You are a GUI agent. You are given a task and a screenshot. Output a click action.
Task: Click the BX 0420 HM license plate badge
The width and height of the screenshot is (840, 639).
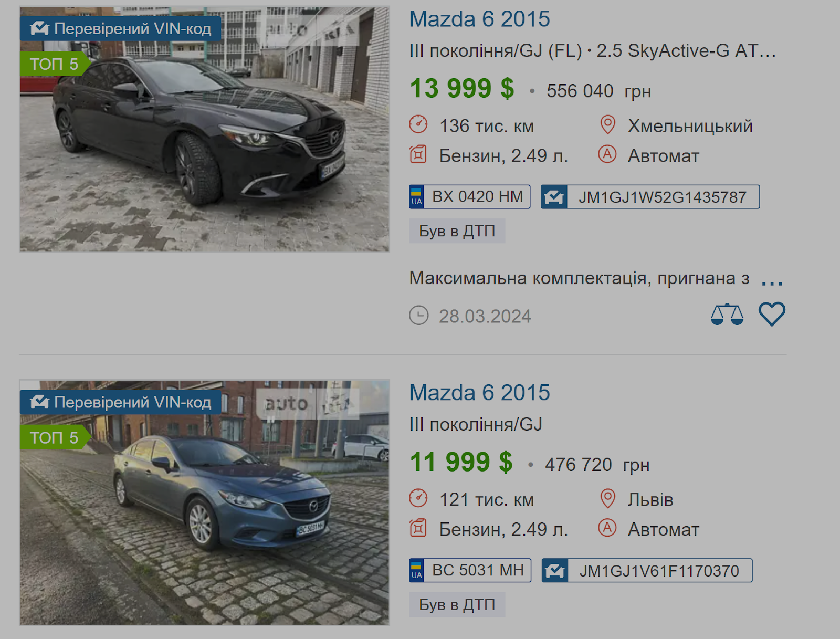point(470,197)
